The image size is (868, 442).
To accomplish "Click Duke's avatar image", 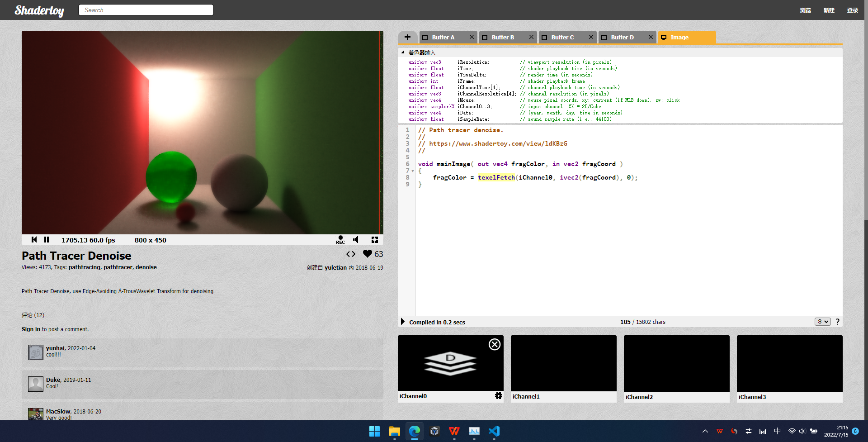I will (36, 384).
